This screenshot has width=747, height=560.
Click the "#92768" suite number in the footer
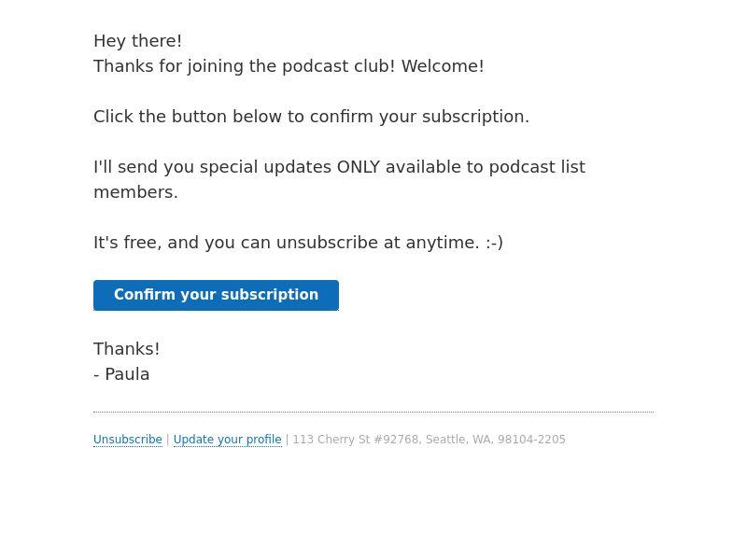pyautogui.click(x=396, y=440)
